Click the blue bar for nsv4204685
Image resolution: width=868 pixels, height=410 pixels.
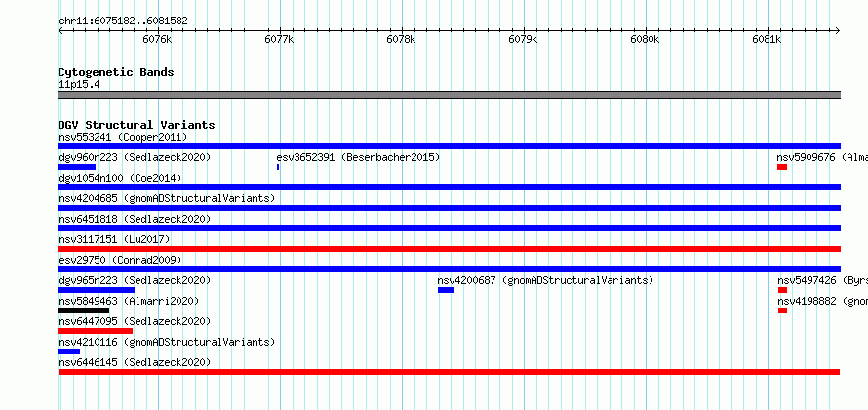pos(449,208)
